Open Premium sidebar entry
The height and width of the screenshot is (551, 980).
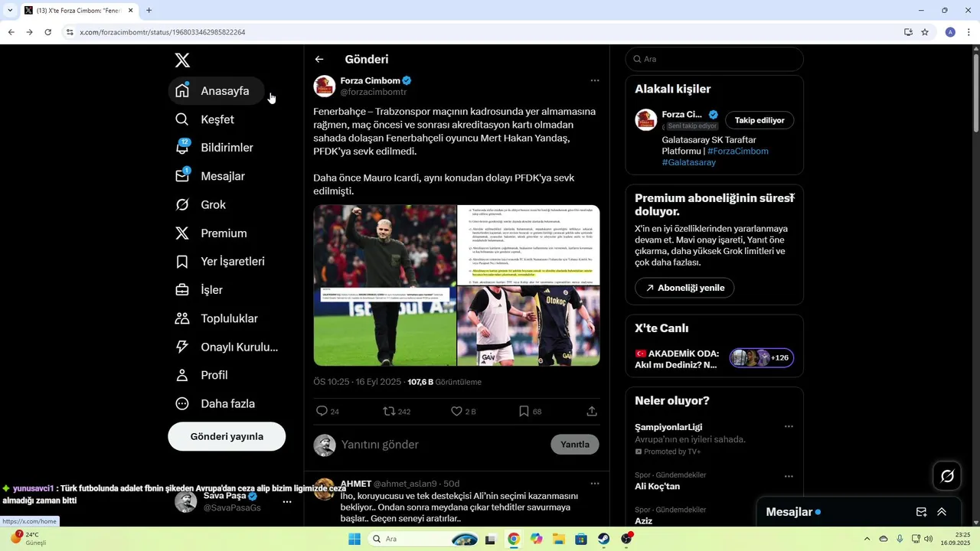211,233
